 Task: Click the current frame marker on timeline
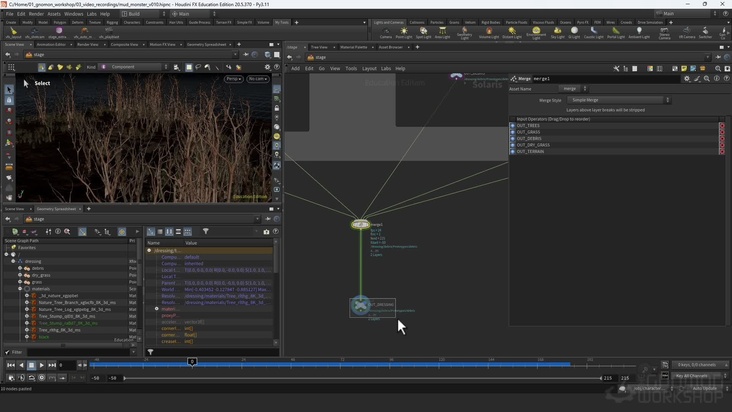coord(192,362)
